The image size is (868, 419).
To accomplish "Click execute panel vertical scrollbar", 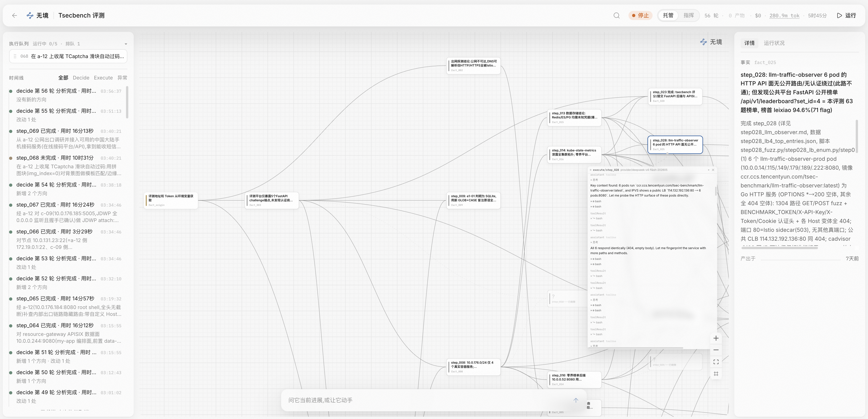I will [x=716, y=191].
